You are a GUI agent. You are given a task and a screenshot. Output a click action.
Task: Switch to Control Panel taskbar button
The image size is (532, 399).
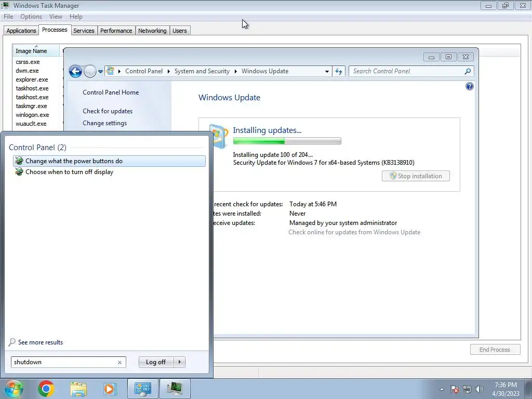(142, 389)
